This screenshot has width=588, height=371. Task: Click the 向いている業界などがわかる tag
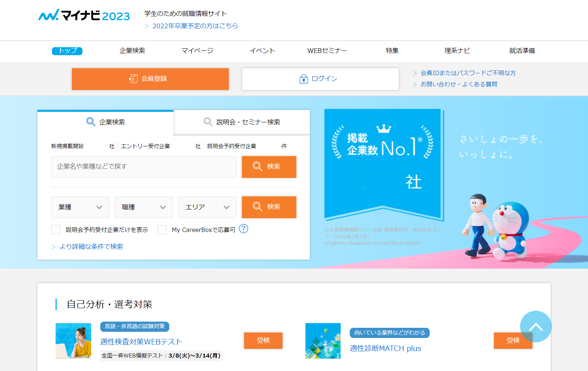pos(390,333)
